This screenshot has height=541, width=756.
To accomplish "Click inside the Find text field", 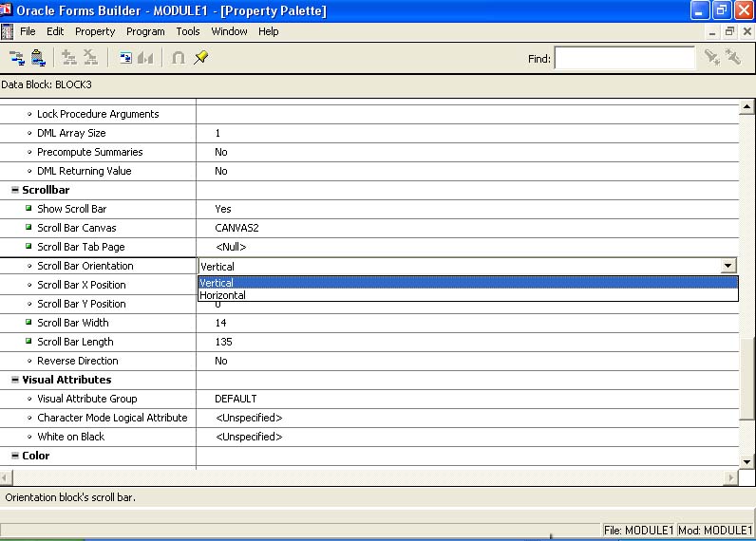I will coord(624,59).
